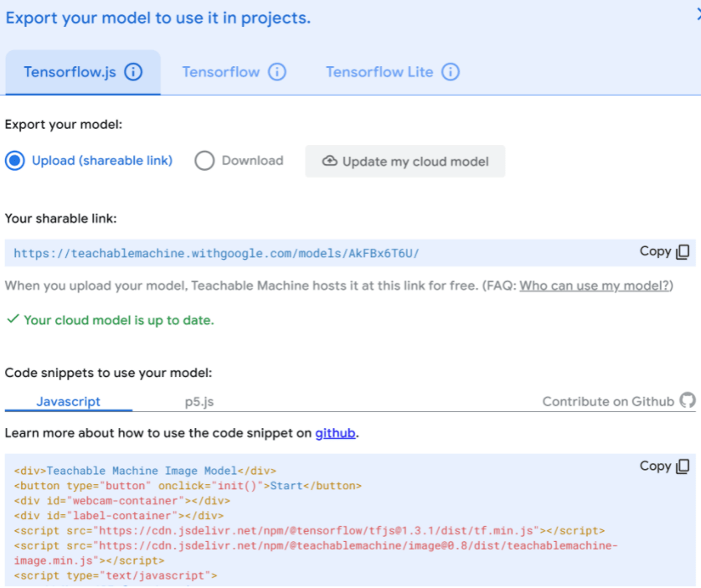Select the Download radio button
701x588 pixels.
[204, 161]
